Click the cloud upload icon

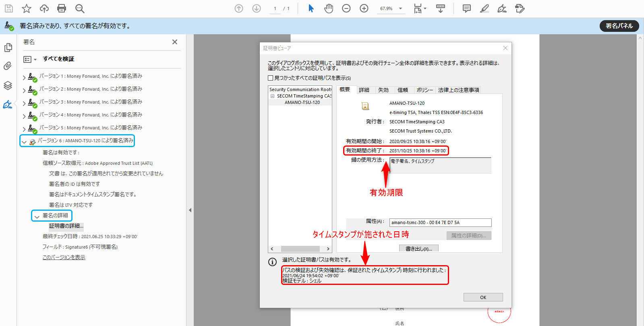44,8
